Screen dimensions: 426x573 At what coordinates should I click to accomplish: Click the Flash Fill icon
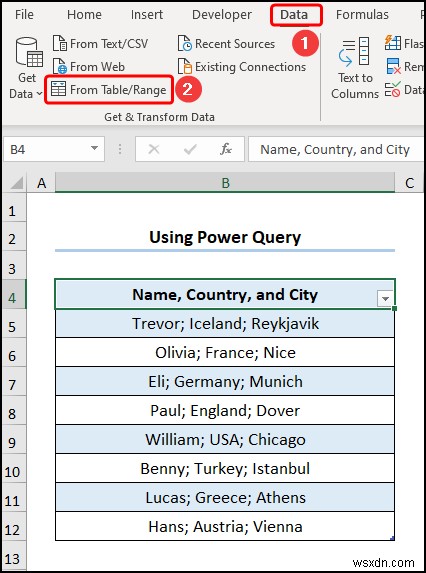pos(393,43)
